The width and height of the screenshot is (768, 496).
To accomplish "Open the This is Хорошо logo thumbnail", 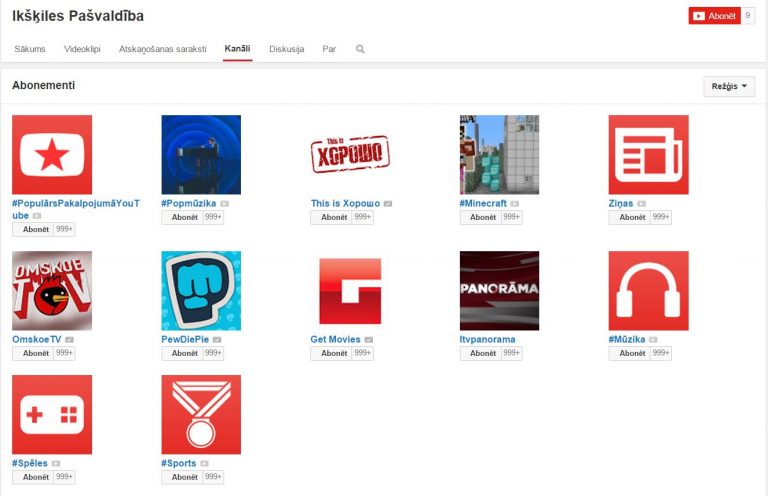I will coord(350,155).
